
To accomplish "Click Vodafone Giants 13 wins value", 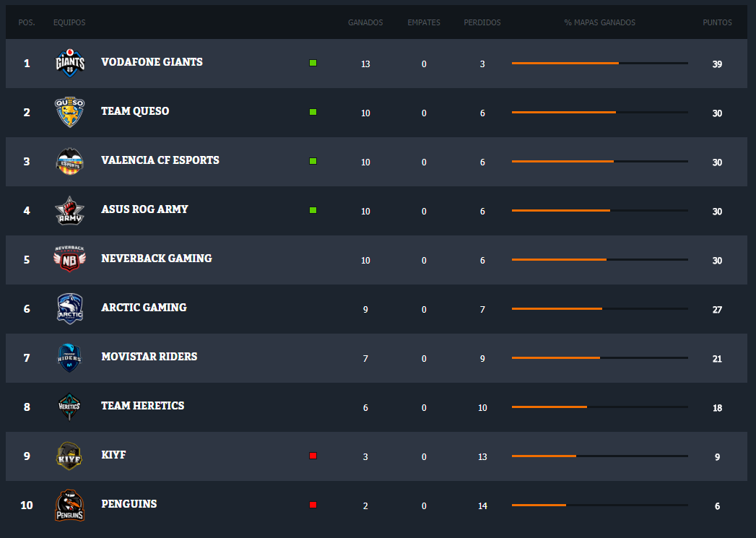I will [365, 64].
